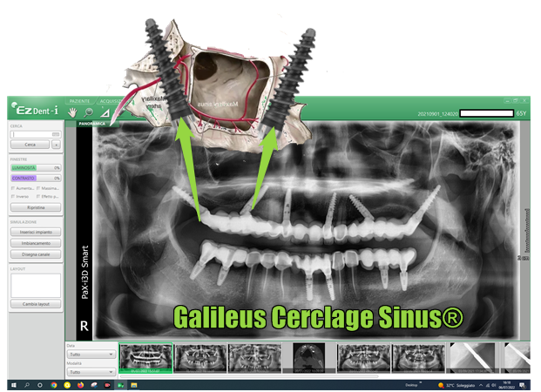Click the Inserisci impianto button
This screenshot has height=392, width=541.
click(36, 232)
